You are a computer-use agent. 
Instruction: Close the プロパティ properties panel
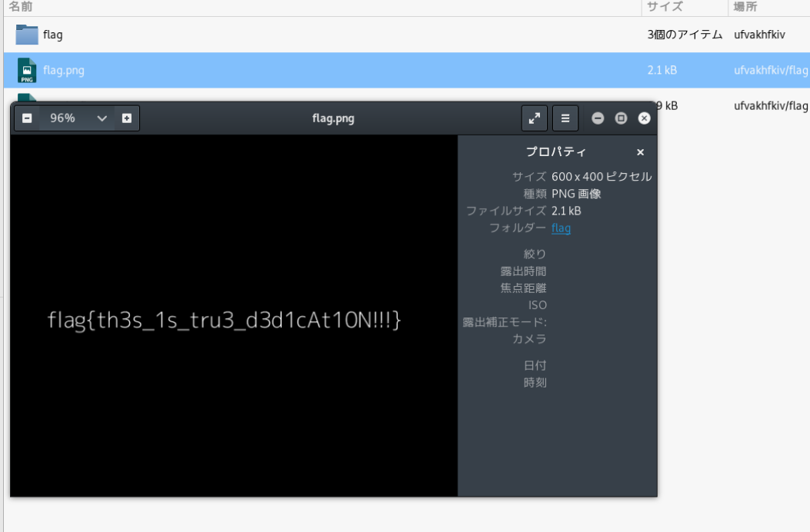[641, 152]
